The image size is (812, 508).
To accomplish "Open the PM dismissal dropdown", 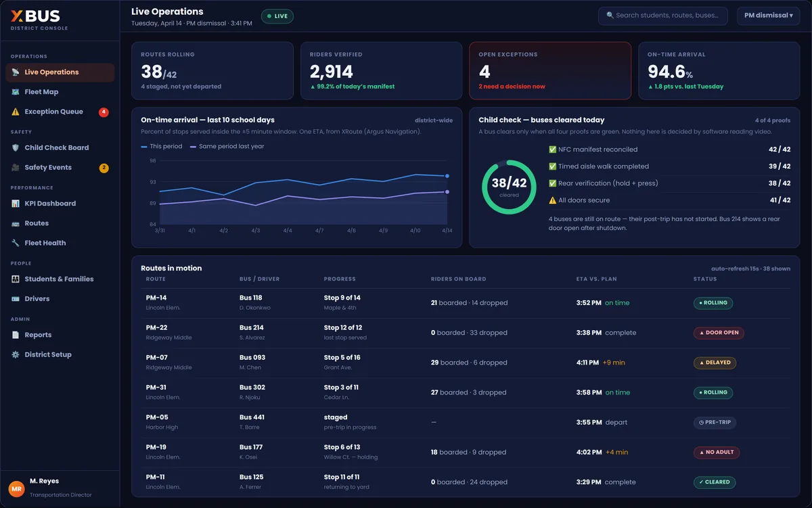I will pyautogui.click(x=768, y=16).
